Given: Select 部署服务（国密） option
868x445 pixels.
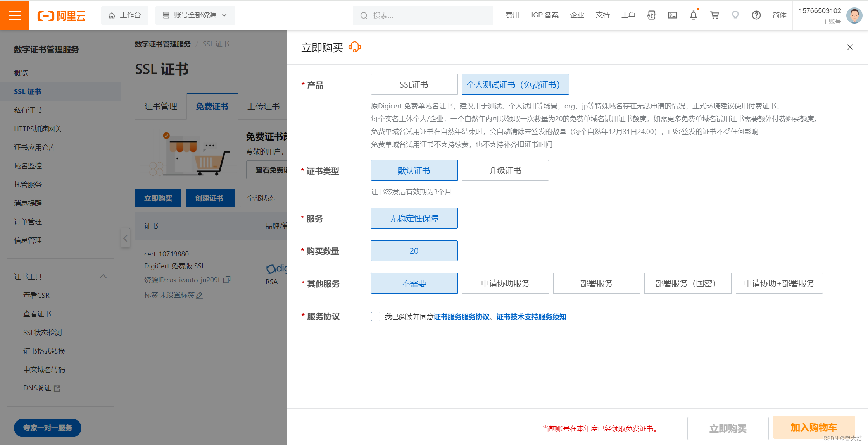Looking at the screenshot, I should [x=688, y=283].
